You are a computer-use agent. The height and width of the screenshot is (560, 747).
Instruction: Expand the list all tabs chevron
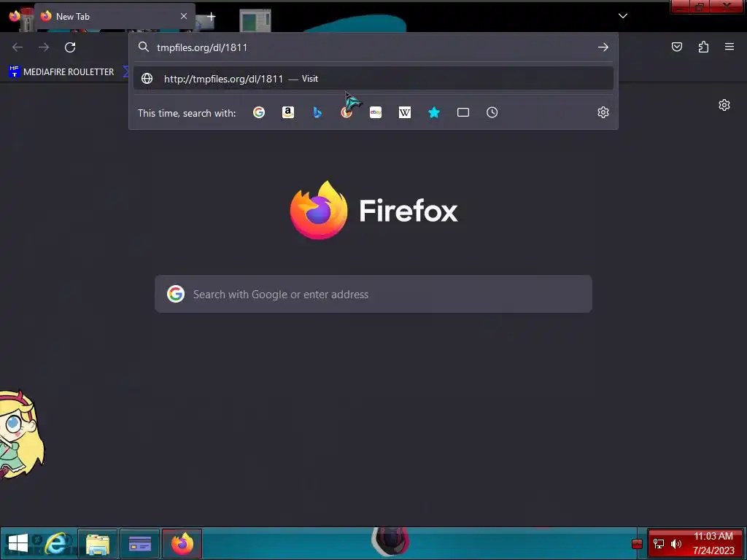[x=623, y=16]
